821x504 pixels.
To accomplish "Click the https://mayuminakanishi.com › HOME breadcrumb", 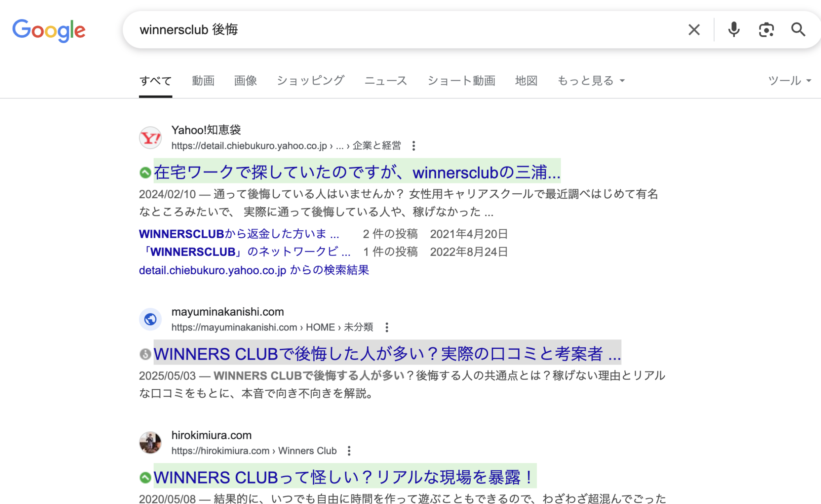I will coord(272,327).
